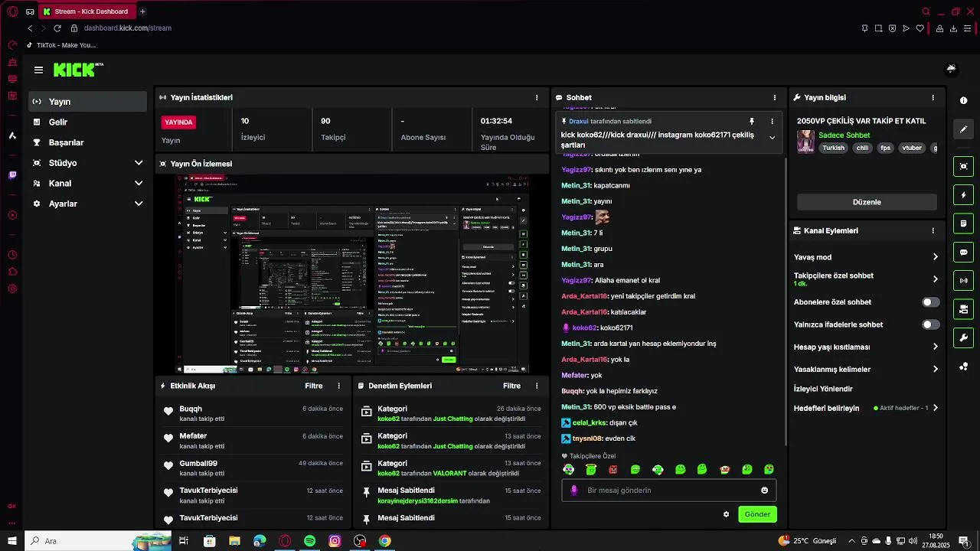Open Hesap yaşı kısıtlaması arrow
Image resolution: width=980 pixels, height=551 pixels.
point(935,347)
